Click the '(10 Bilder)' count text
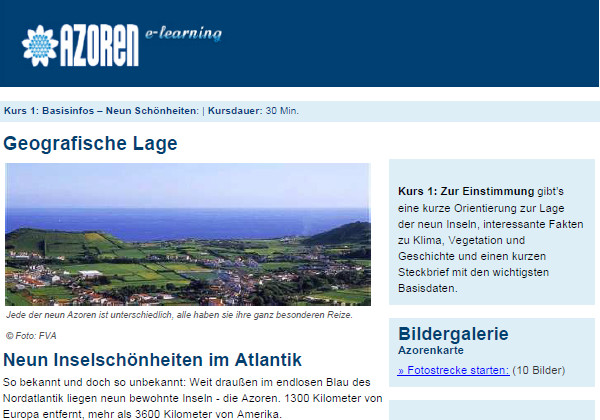Screen dimensions: 600x420 click(538, 370)
